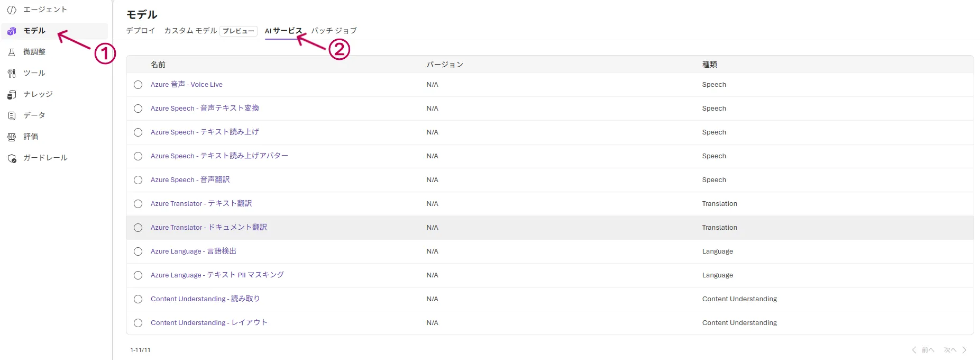
Task: Open Content Understanding - レイアウト link
Action: pos(209,323)
